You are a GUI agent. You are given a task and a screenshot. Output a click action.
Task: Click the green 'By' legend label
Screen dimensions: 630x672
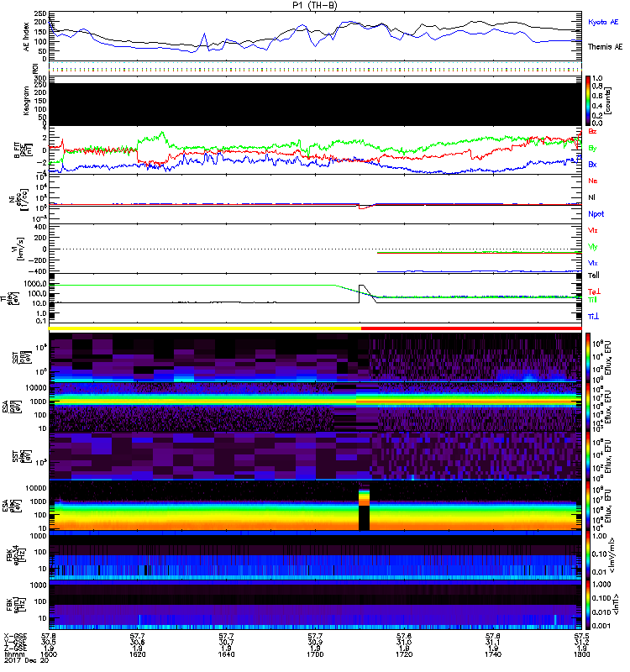pyautogui.click(x=592, y=149)
